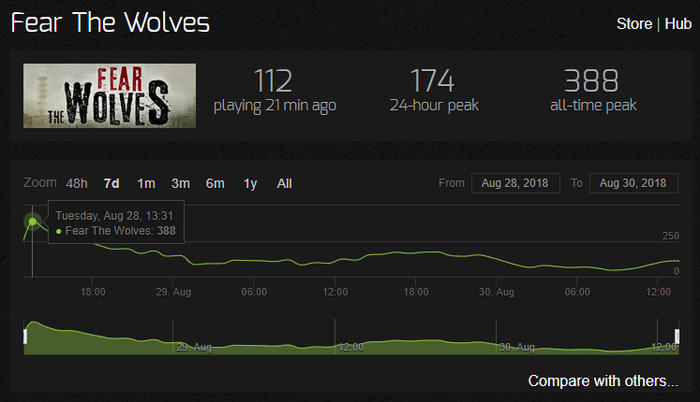The image size is (700, 402).
Task: Click the To date field Aug 30, 2018
Action: click(x=633, y=183)
